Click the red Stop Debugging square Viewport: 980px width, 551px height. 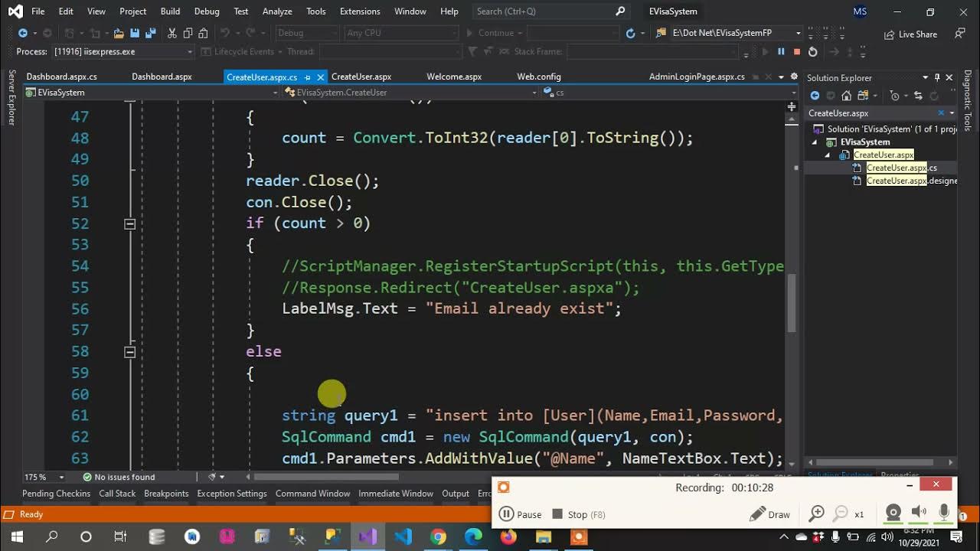(x=797, y=51)
